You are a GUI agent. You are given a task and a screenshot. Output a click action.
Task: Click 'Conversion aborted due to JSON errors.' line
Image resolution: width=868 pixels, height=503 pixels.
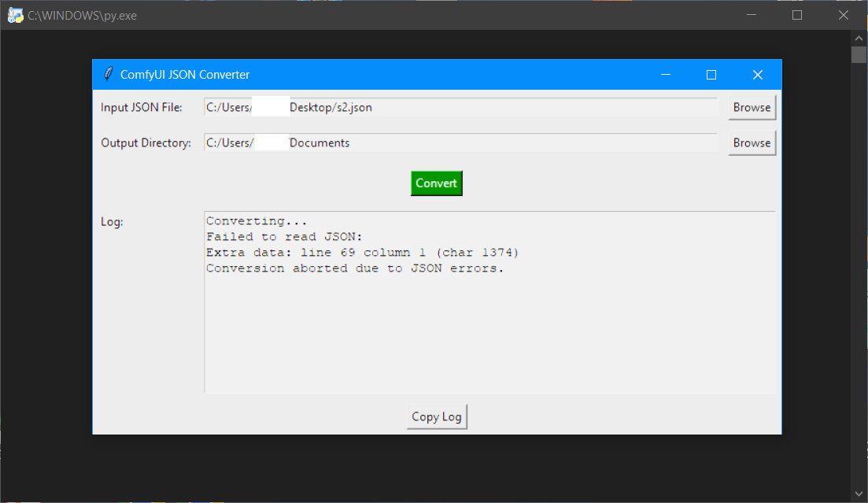tap(355, 268)
